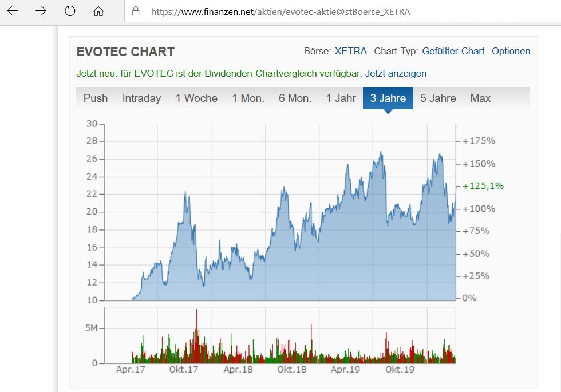Click the +175% axis label
The width and height of the screenshot is (561, 392).
[479, 141]
